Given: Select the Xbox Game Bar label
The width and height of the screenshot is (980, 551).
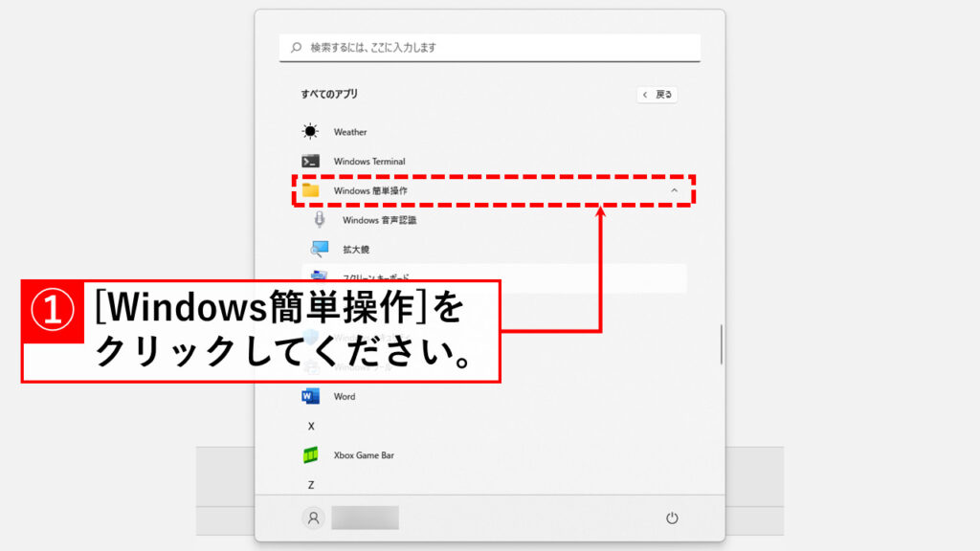Looking at the screenshot, I should (x=364, y=455).
